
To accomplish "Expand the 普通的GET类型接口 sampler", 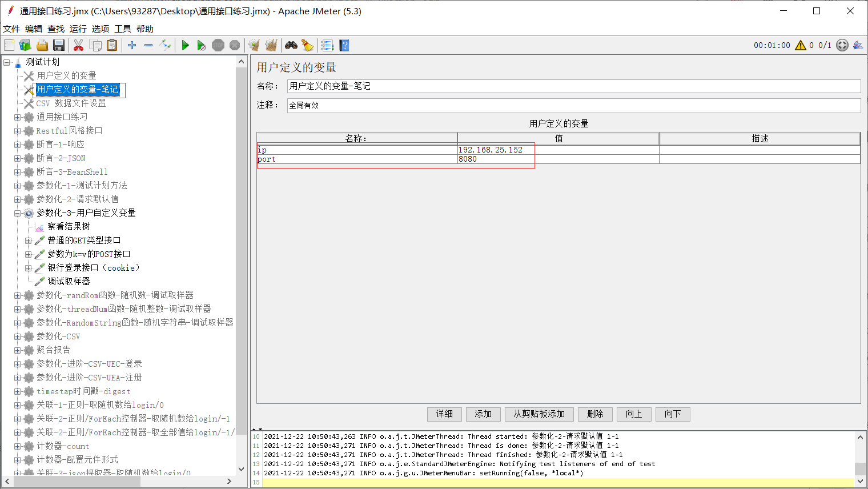I will click(29, 241).
